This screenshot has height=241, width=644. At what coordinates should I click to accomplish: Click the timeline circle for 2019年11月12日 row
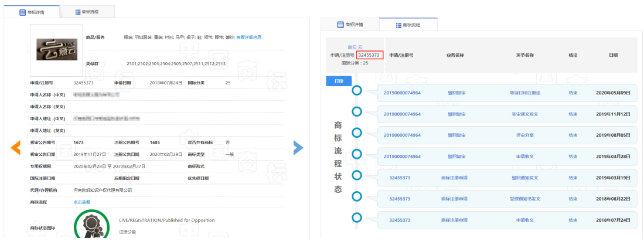[x=356, y=112]
